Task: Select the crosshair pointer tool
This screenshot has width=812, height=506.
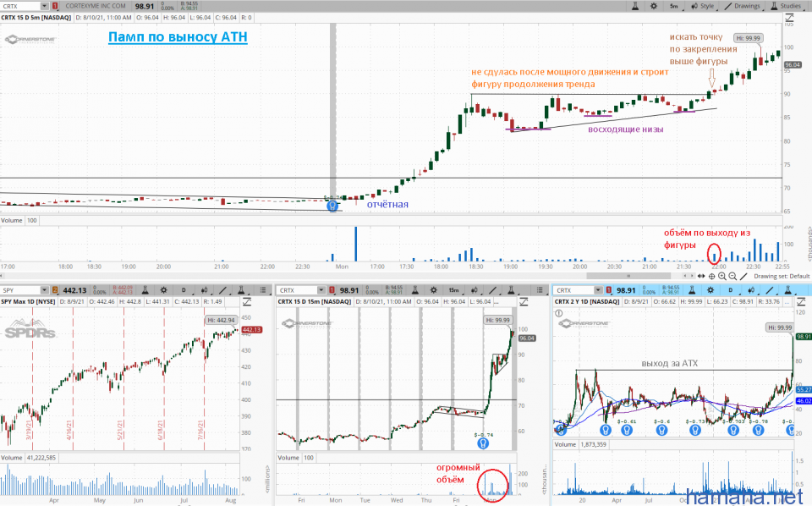Action: (712, 276)
